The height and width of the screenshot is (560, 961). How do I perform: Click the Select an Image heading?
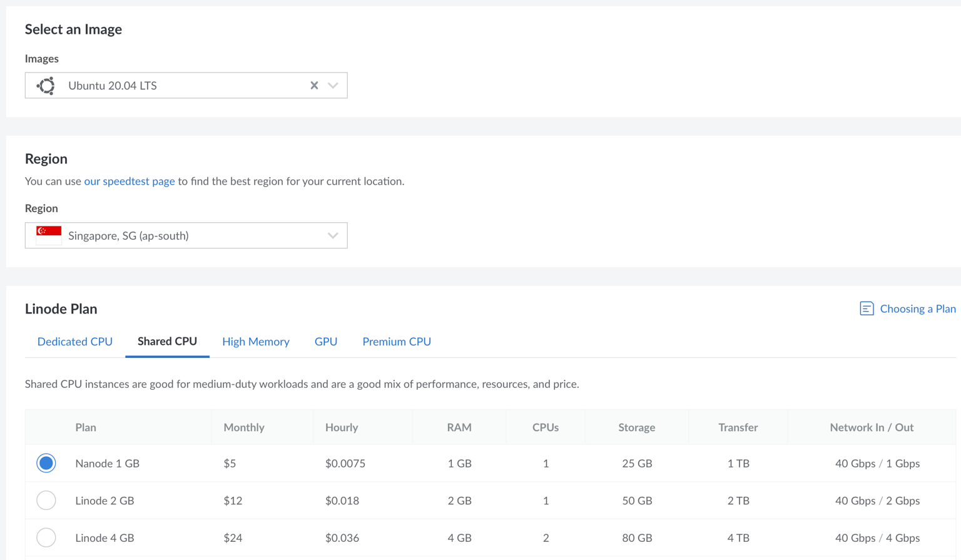pos(73,29)
